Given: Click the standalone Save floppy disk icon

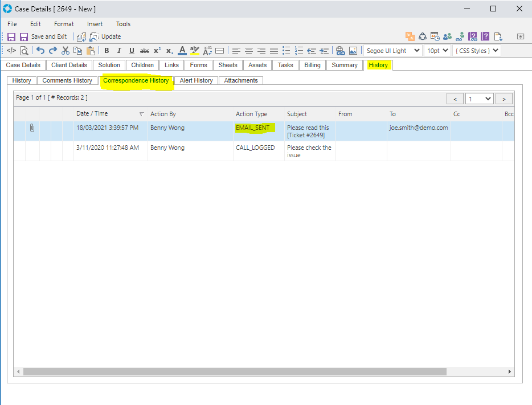Looking at the screenshot, I should (x=11, y=36).
